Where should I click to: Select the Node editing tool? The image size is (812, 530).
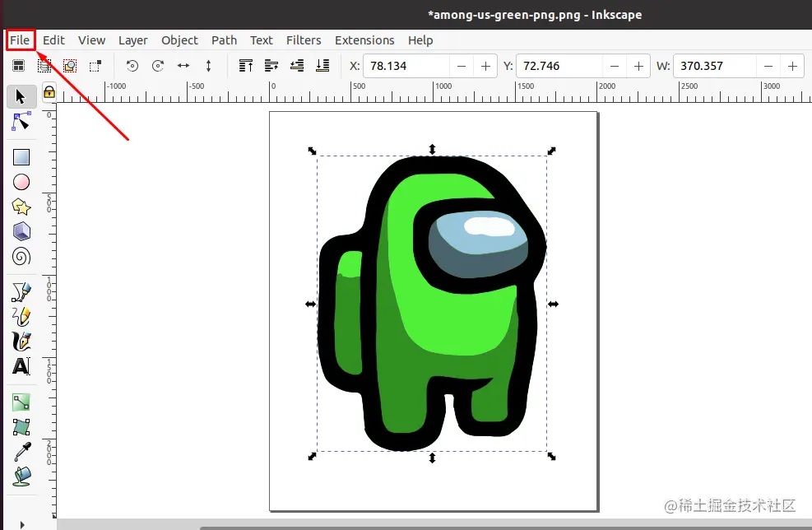(21, 122)
